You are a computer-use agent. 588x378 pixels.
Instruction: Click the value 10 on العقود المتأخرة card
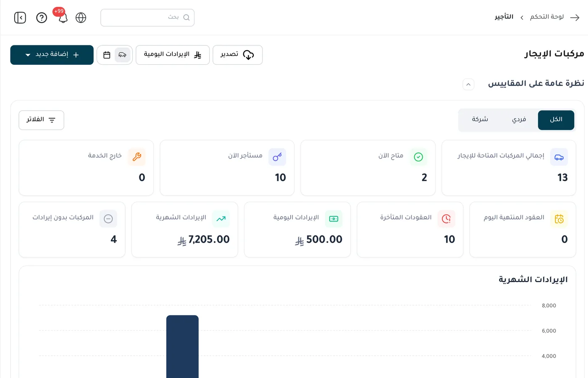pyautogui.click(x=449, y=239)
